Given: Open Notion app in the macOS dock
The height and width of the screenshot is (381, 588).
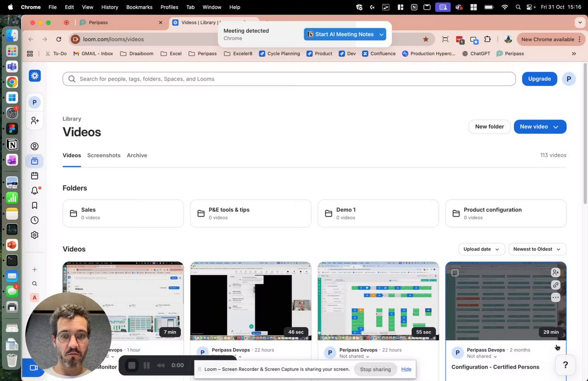Looking at the screenshot, I should (x=12, y=145).
